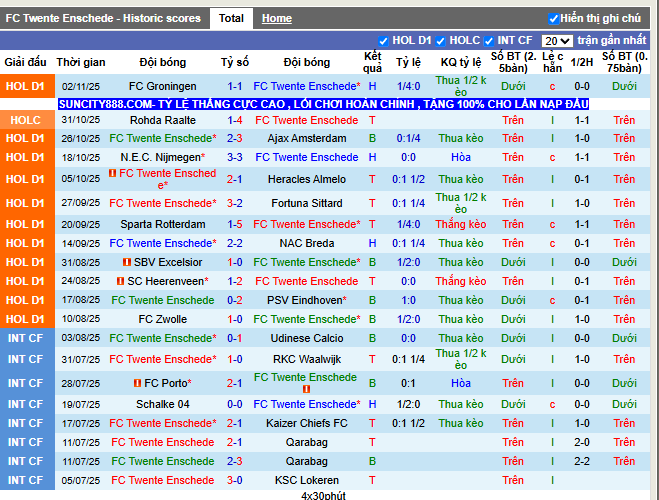Open Sparta Rotterdam team link

[163, 224]
